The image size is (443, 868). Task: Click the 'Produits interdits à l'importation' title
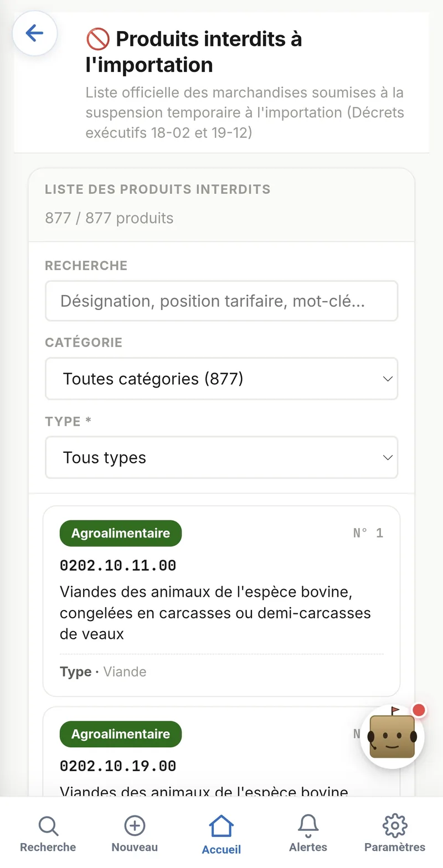(x=194, y=52)
